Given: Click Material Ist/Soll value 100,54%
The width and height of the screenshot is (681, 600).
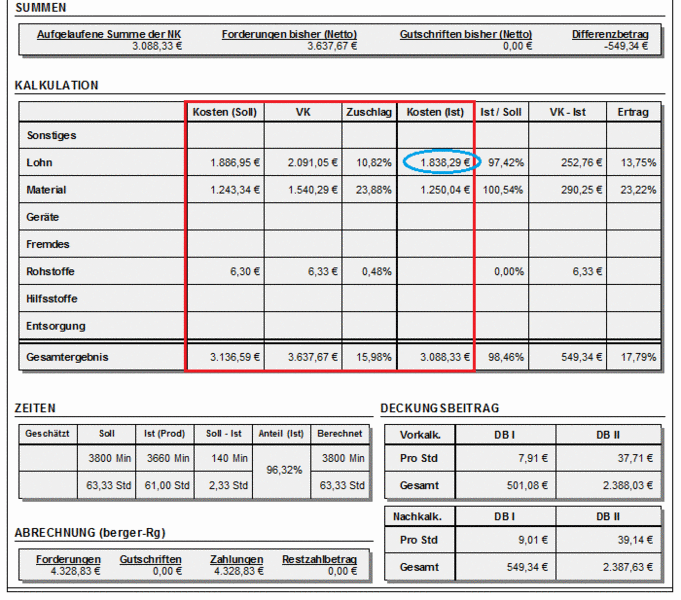Looking at the screenshot, I should [x=503, y=190].
